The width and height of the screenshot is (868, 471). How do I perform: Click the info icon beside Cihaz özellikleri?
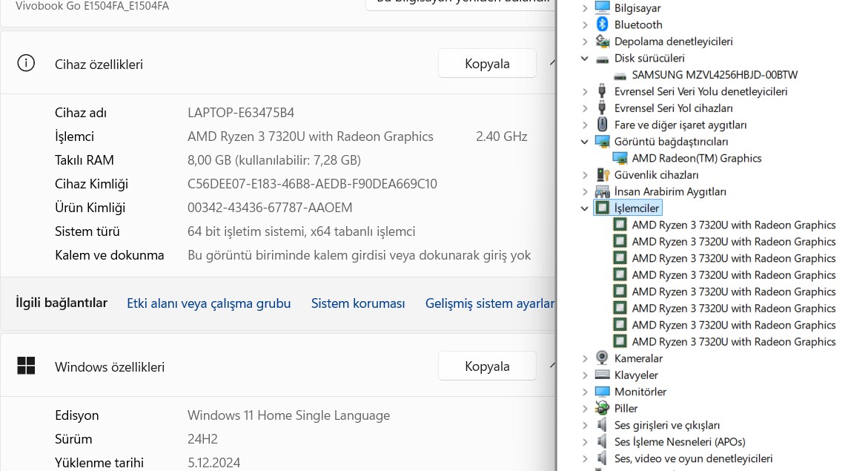26,63
